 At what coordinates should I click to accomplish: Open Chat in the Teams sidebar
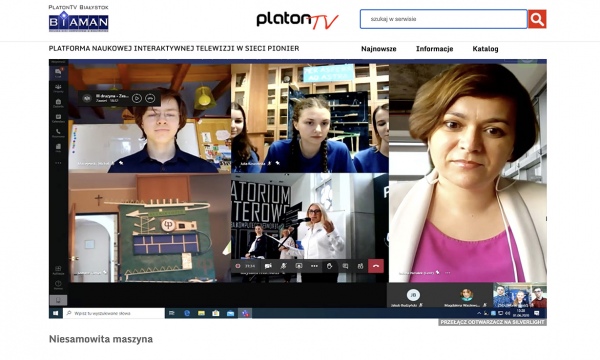58,73
